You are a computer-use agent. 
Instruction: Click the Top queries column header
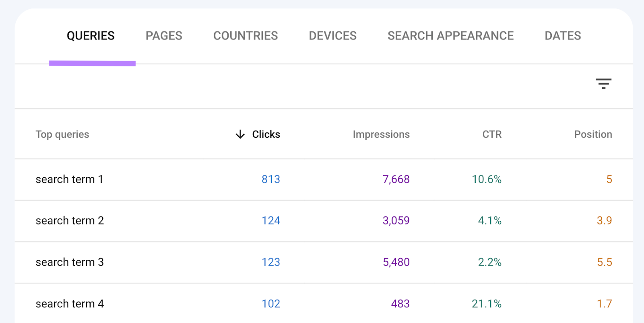point(62,135)
